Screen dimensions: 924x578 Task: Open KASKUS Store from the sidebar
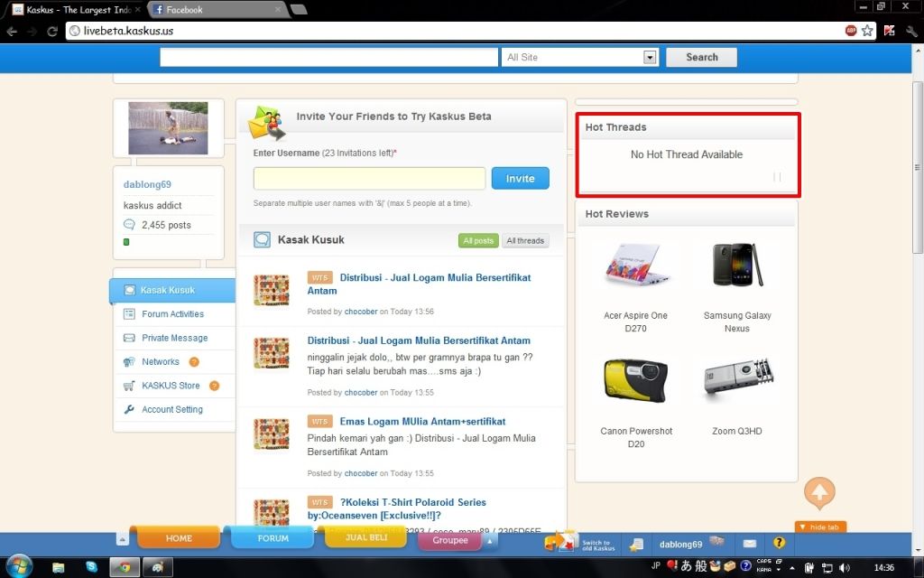click(171, 386)
